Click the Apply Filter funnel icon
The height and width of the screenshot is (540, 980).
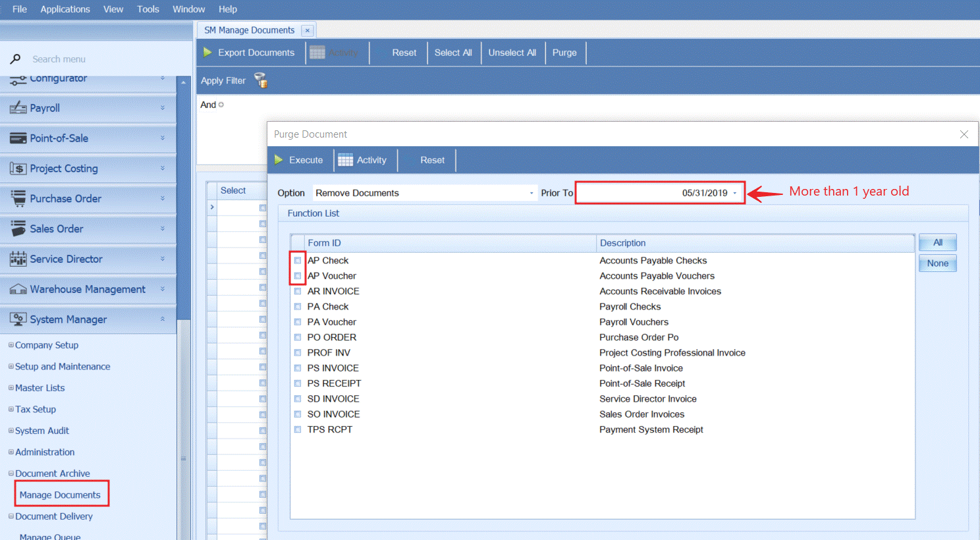click(261, 80)
